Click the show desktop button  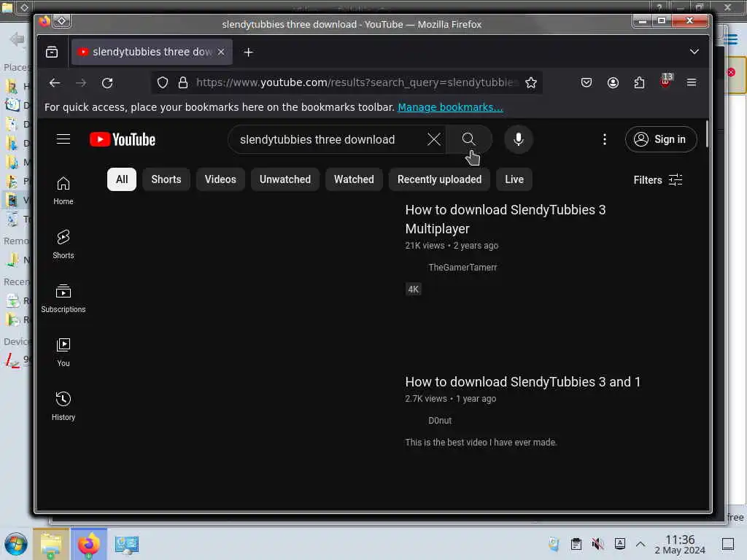[x=728, y=544]
